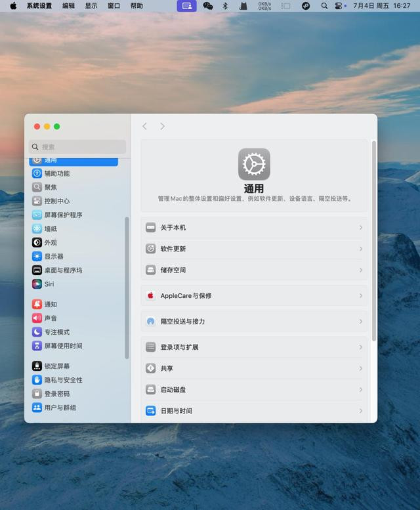The width and height of the screenshot is (420, 510).
Task: Open 隐私与安全性 hand icon
Action: [x=37, y=380]
